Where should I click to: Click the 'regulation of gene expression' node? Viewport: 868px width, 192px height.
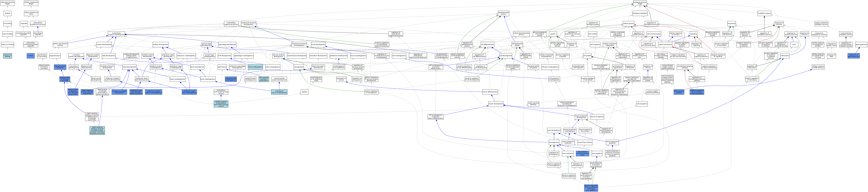pos(854,56)
